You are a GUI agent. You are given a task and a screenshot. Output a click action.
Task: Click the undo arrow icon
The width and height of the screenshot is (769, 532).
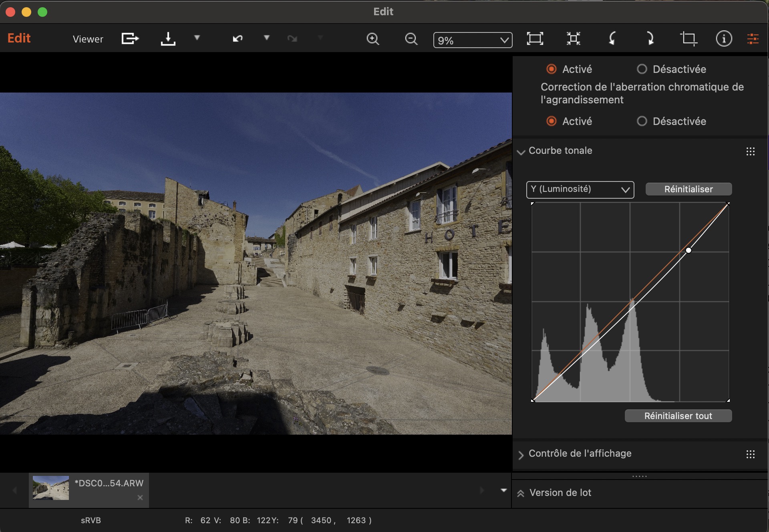238,38
